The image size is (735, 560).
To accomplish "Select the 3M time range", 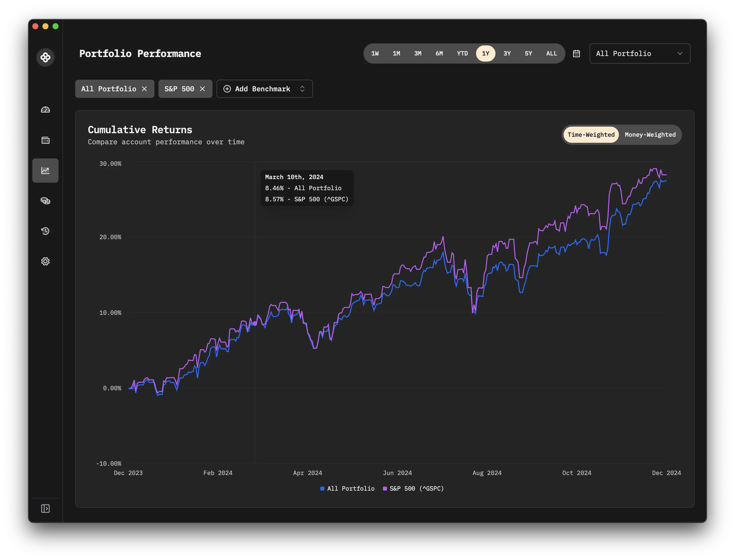I will [417, 53].
